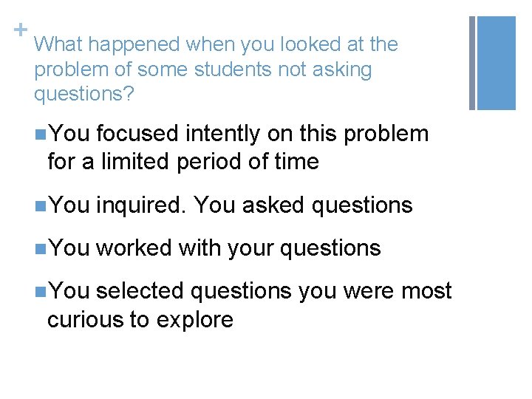532x399 pixels.
Task: Click the blue rectangle decoration
Action: pos(498,63)
